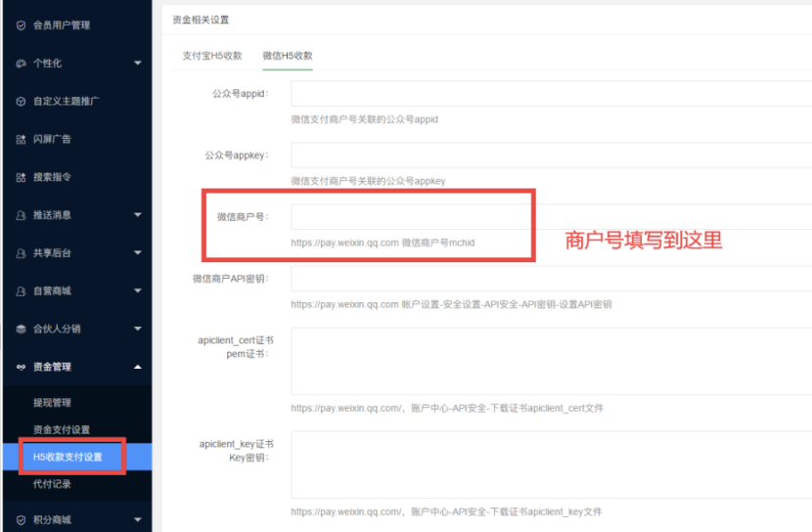
Task: Focus the 微信商户API密钥 input field
Action: tap(552, 279)
